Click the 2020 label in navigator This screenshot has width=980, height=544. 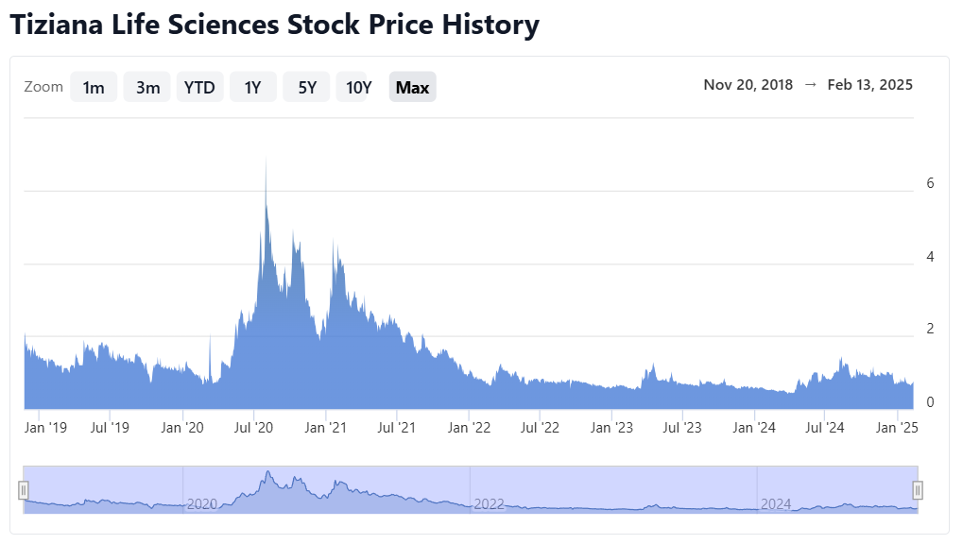[x=201, y=504]
